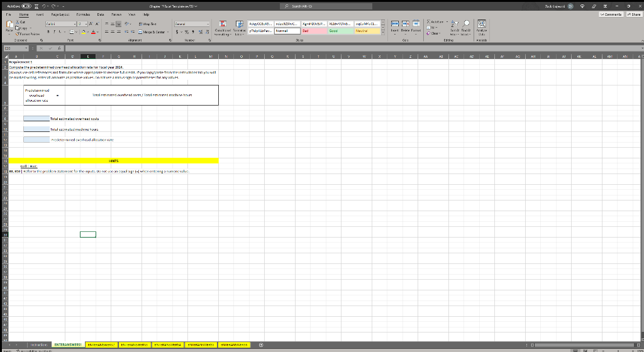The width and height of the screenshot is (644, 352).
Task: Open Sort & Filter tool
Action: [455, 26]
